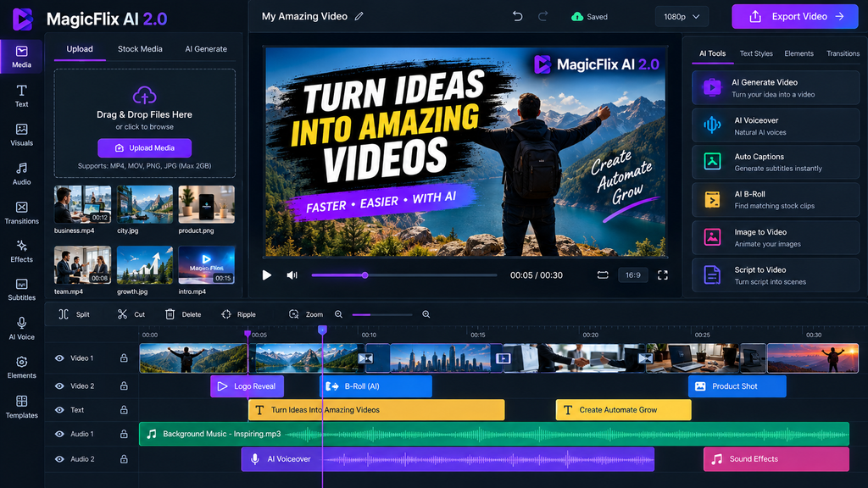Toggle loop playback icon

pos(603,275)
